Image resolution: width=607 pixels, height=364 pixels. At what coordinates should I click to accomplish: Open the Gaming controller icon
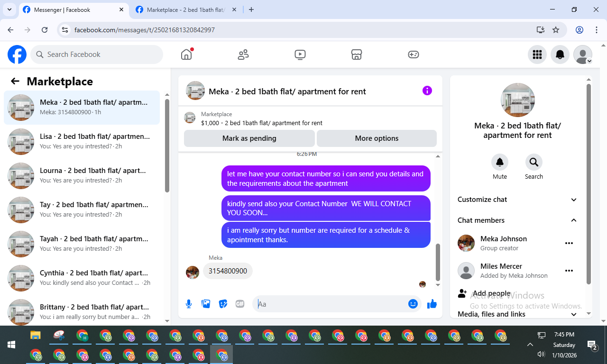pos(414,55)
